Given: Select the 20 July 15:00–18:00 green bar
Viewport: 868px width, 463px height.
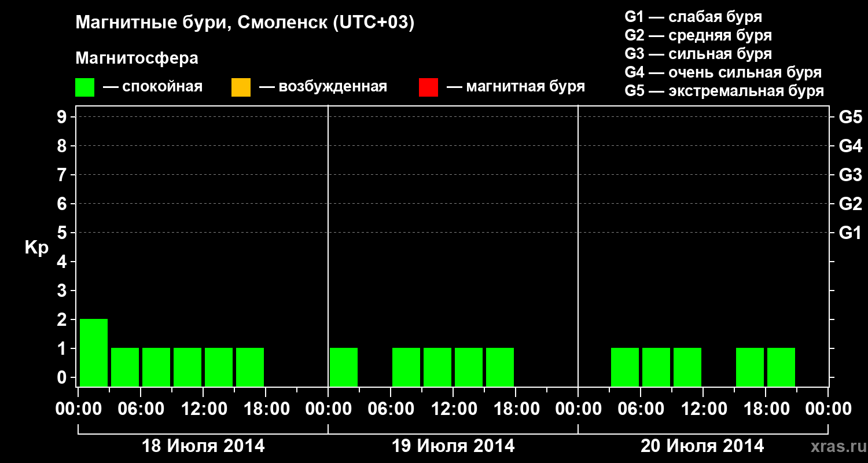Looking at the screenshot, I should pyautogui.click(x=750, y=367).
